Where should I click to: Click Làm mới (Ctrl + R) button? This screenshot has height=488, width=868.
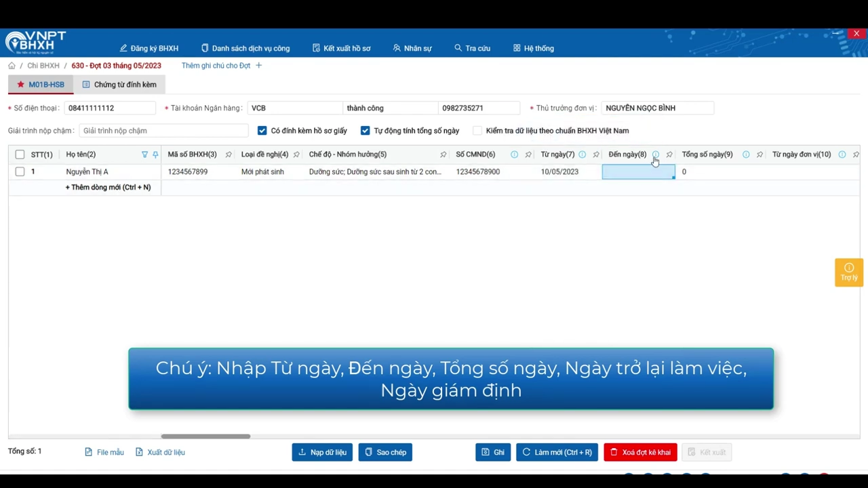pos(557,452)
